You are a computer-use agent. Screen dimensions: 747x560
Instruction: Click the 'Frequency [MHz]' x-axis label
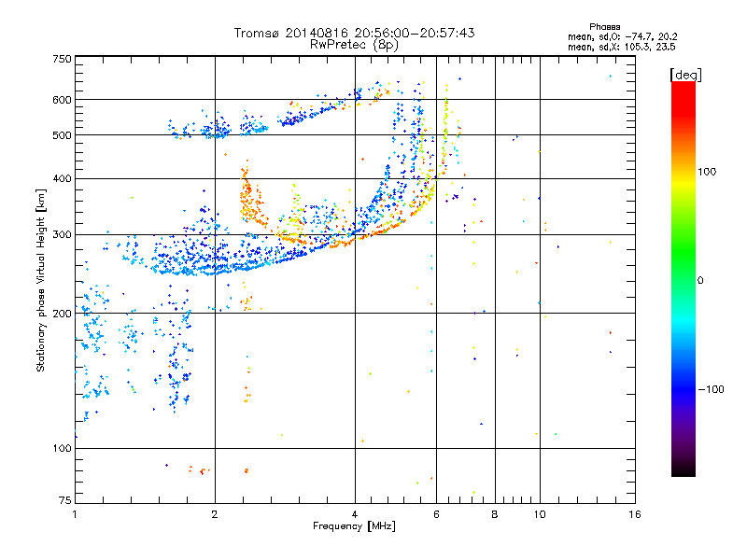[354, 526]
